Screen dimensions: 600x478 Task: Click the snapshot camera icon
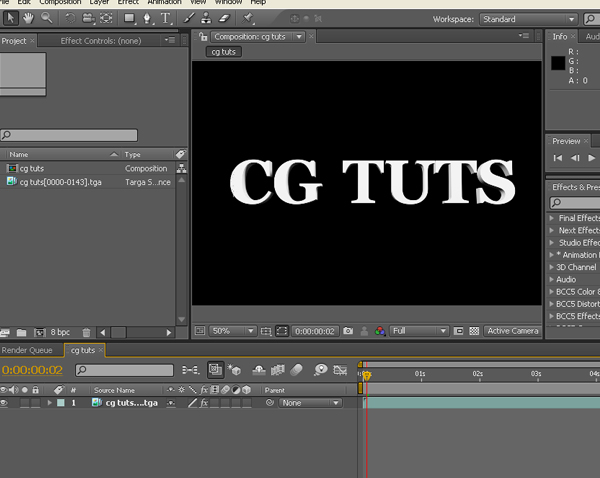348,331
